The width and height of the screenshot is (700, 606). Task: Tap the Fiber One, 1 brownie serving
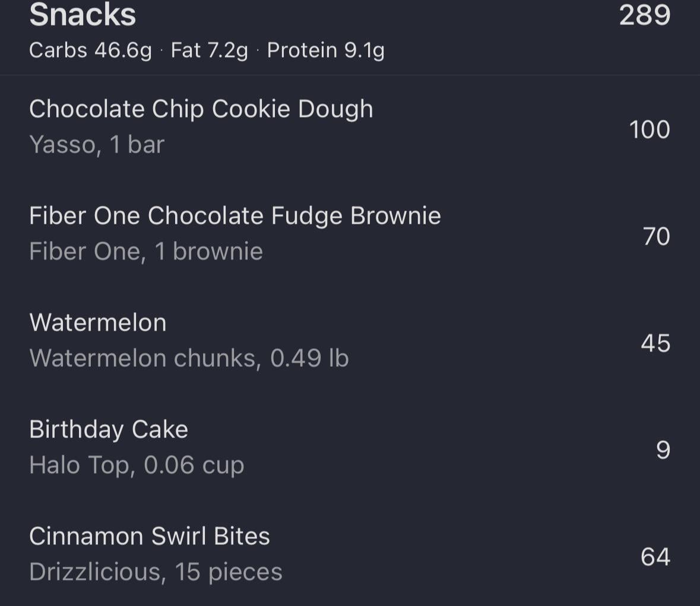click(x=146, y=252)
